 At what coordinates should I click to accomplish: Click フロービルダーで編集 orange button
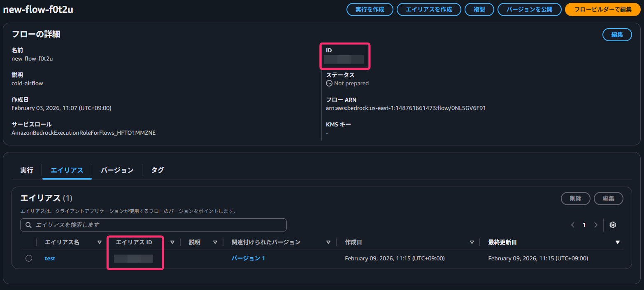pyautogui.click(x=602, y=9)
